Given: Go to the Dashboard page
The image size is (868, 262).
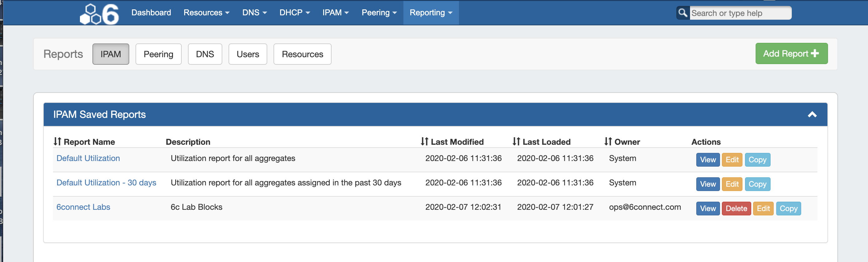Looking at the screenshot, I should coord(151,13).
